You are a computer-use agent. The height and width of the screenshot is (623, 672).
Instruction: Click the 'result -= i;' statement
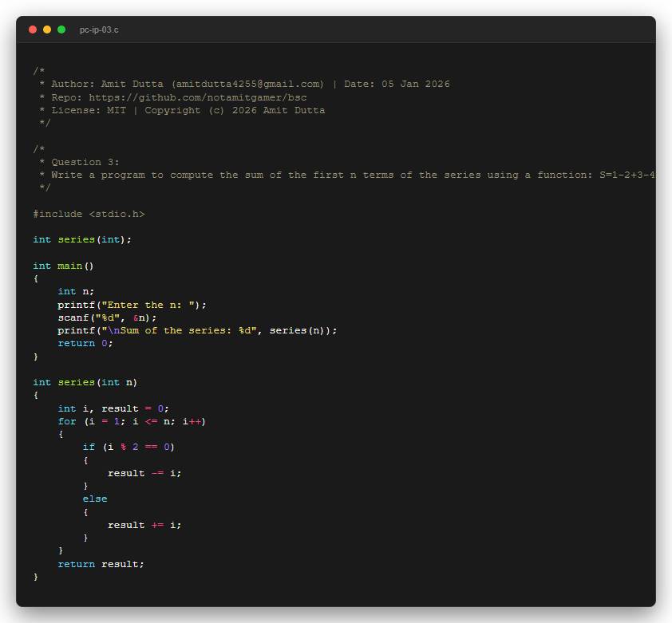coord(144,473)
